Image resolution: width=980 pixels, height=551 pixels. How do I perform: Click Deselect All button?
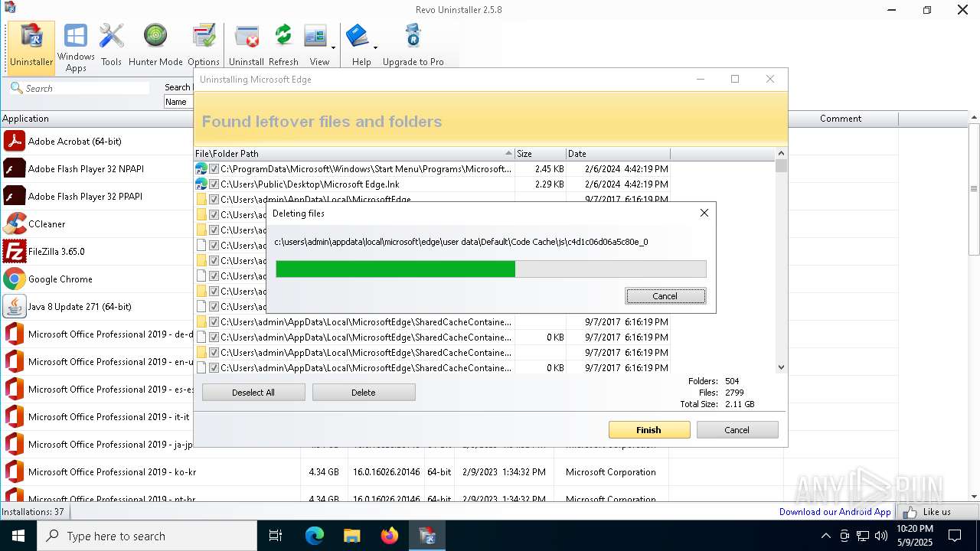(253, 393)
